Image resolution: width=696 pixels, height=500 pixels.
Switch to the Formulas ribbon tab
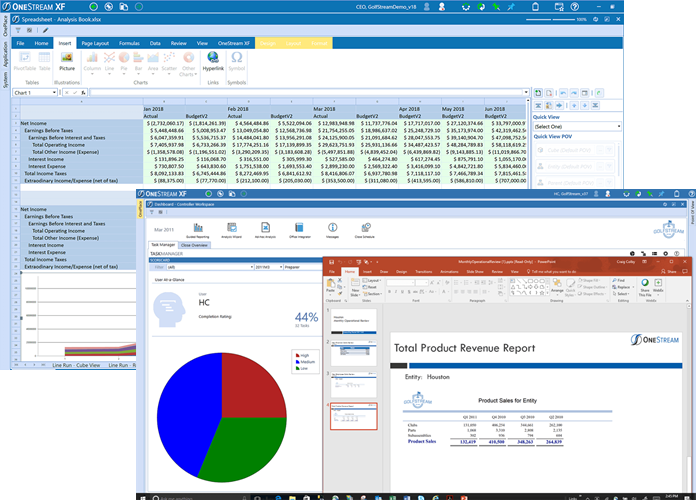(129, 43)
